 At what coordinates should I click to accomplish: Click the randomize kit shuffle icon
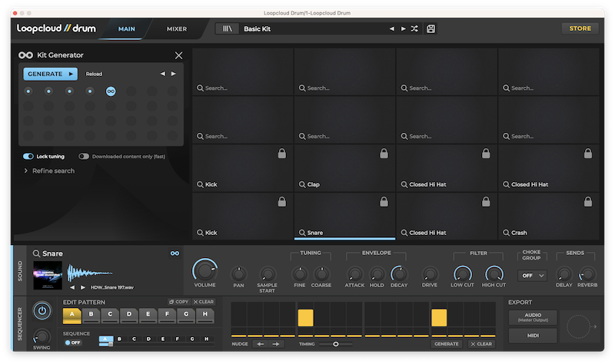tap(414, 28)
